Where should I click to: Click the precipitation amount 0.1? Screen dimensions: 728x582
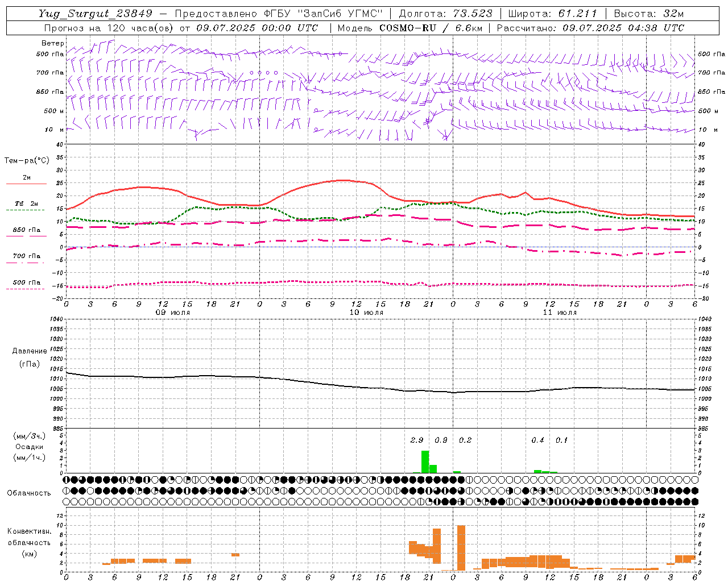click(561, 440)
